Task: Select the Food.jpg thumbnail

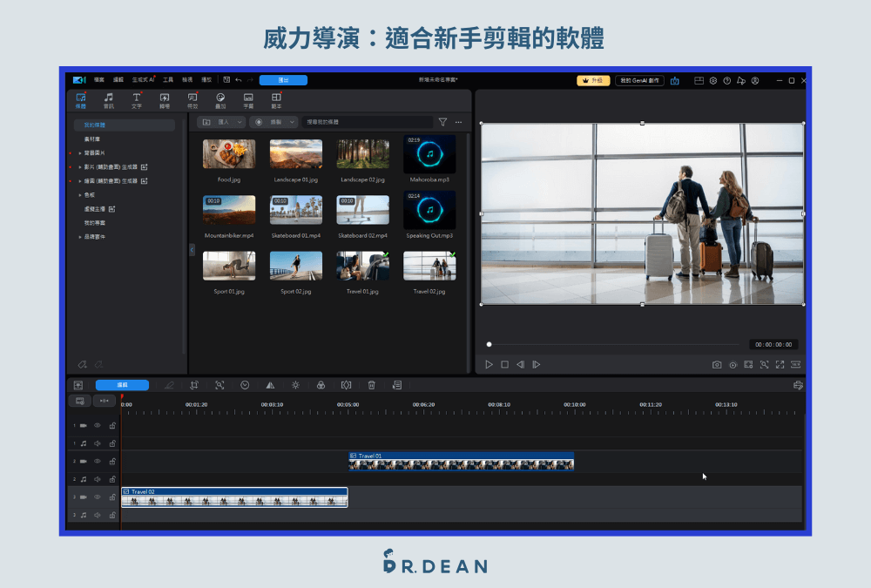Action: pos(229,154)
